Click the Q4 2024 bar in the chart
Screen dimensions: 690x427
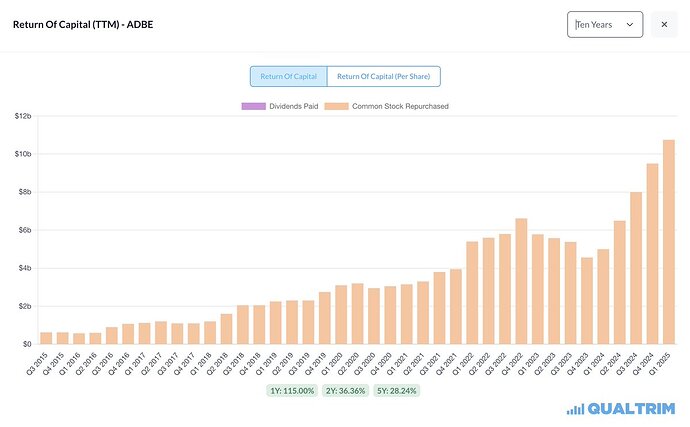tap(652, 254)
